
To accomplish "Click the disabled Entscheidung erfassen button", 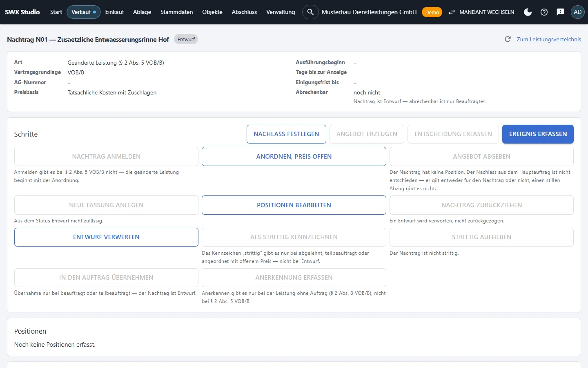I will tap(453, 134).
